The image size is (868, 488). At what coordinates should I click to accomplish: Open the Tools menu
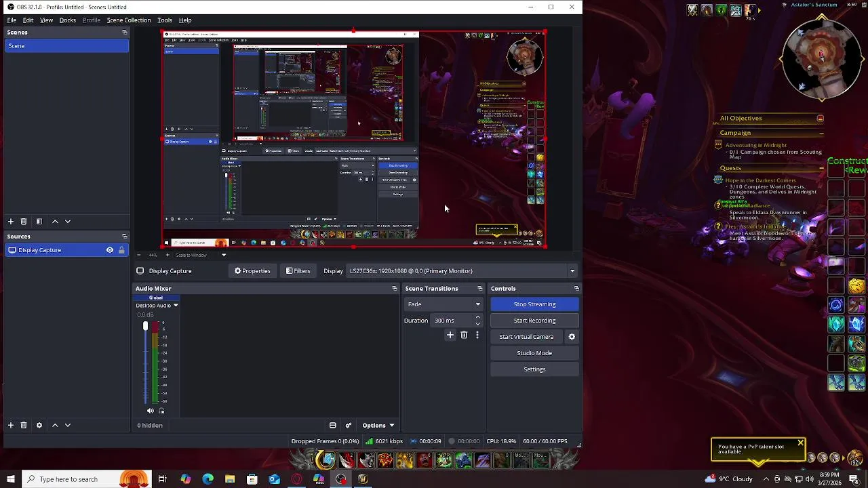click(x=165, y=20)
